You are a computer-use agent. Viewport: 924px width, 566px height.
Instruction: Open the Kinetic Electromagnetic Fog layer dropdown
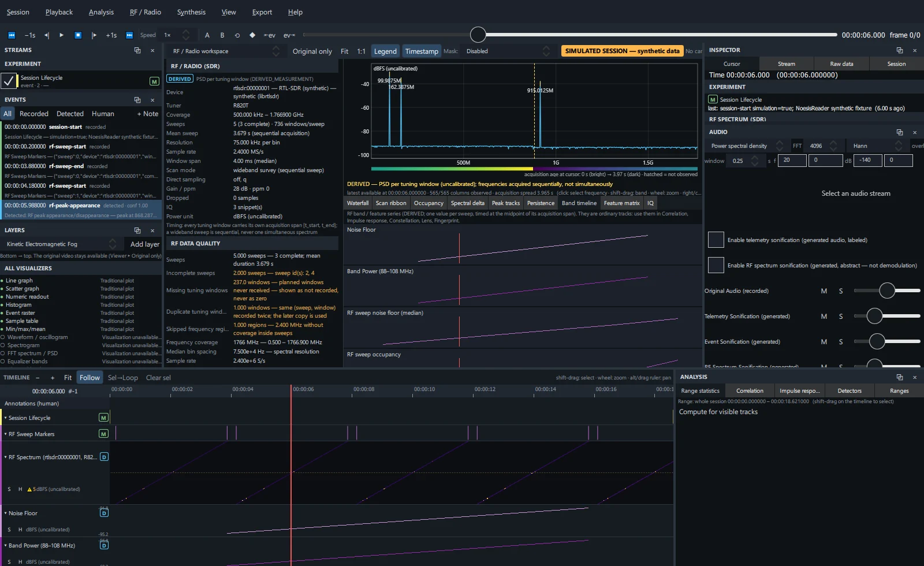click(61, 244)
